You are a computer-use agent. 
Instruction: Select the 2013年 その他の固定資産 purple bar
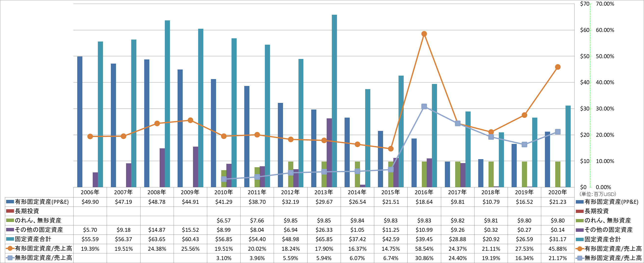pyautogui.click(x=329, y=153)
